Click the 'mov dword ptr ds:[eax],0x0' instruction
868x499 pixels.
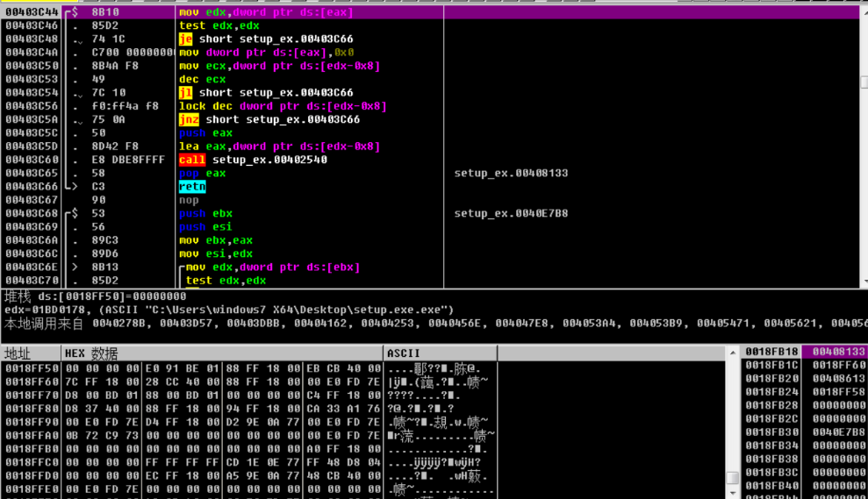click(x=266, y=53)
